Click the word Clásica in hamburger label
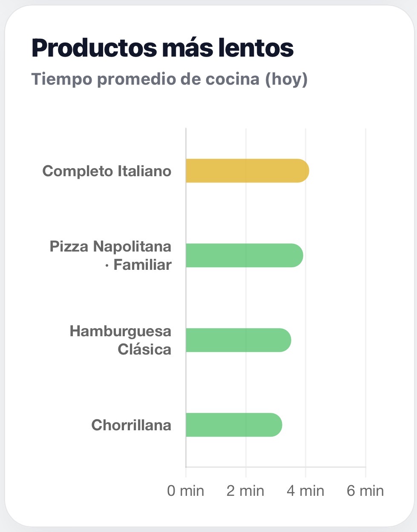Image resolution: width=417 pixels, height=532 pixels. (x=145, y=349)
